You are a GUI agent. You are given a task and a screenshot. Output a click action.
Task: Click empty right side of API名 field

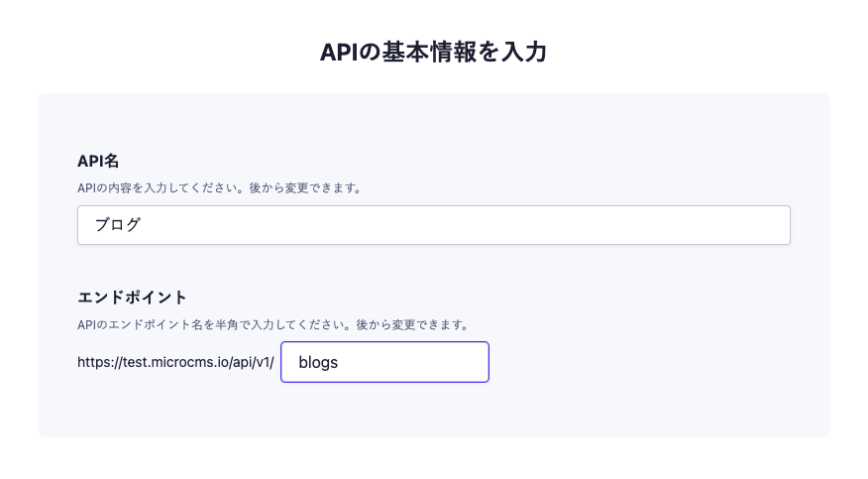(644, 225)
